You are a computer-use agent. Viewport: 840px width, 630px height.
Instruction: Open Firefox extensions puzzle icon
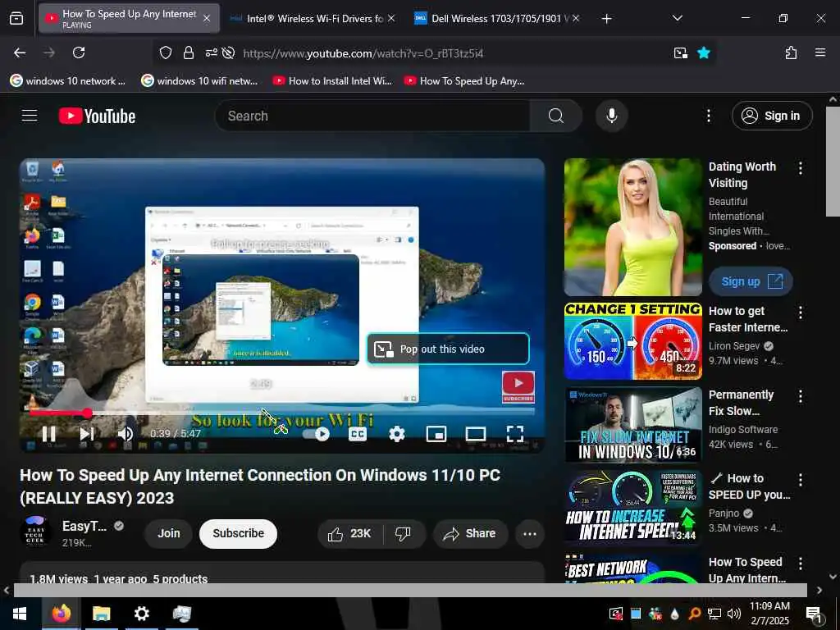coord(791,52)
